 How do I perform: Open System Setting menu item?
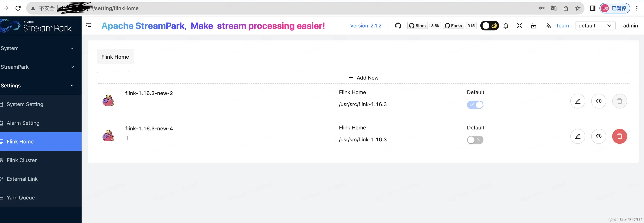pos(41,104)
